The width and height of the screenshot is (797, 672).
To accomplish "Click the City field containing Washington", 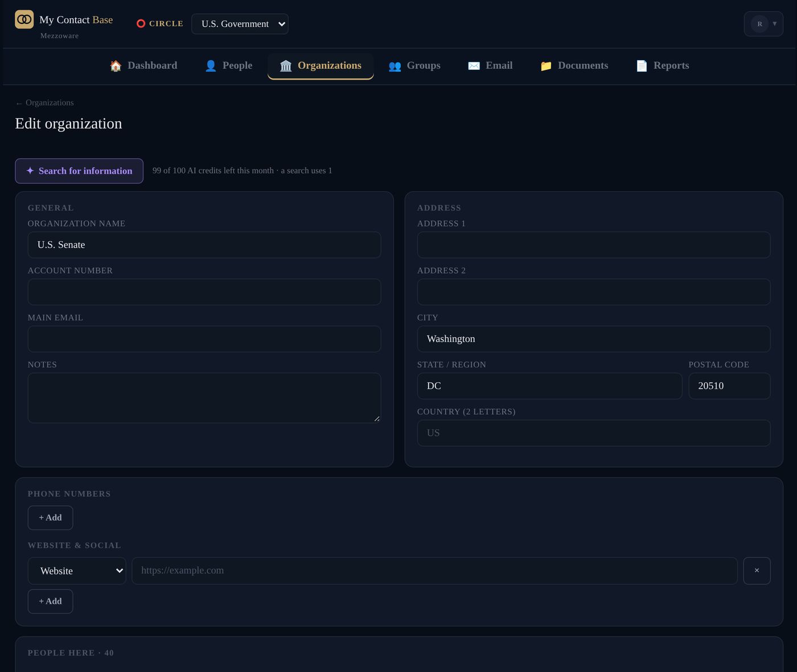I will click(x=594, y=339).
